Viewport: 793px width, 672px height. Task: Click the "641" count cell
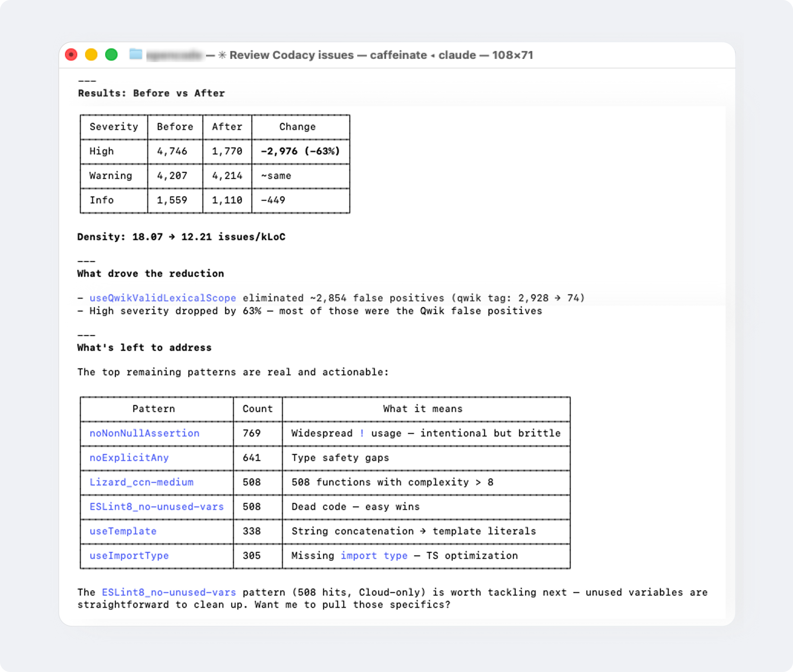tap(252, 457)
